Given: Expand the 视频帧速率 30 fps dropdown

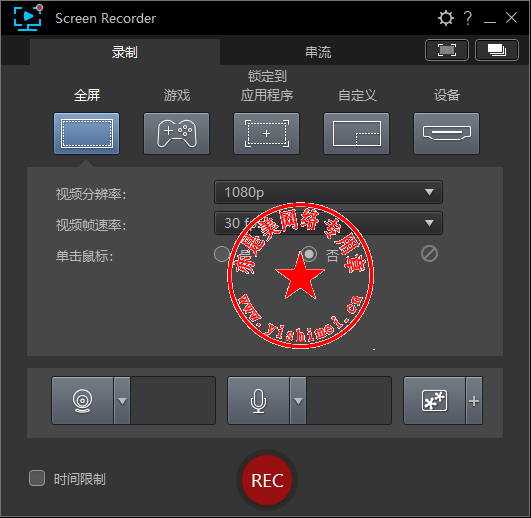Looking at the screenshot, I should 328,223.
